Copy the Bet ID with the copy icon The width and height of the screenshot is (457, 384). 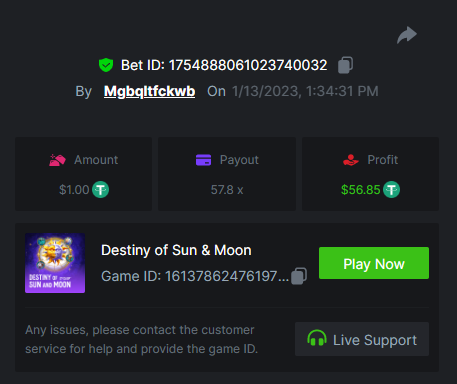tap(345, 65)
